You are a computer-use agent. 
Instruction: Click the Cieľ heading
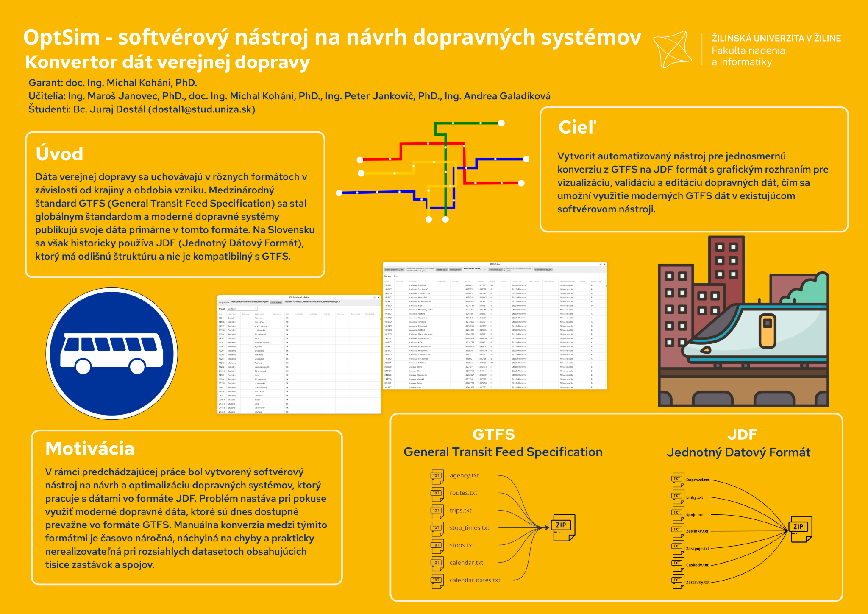coord(577,127)
